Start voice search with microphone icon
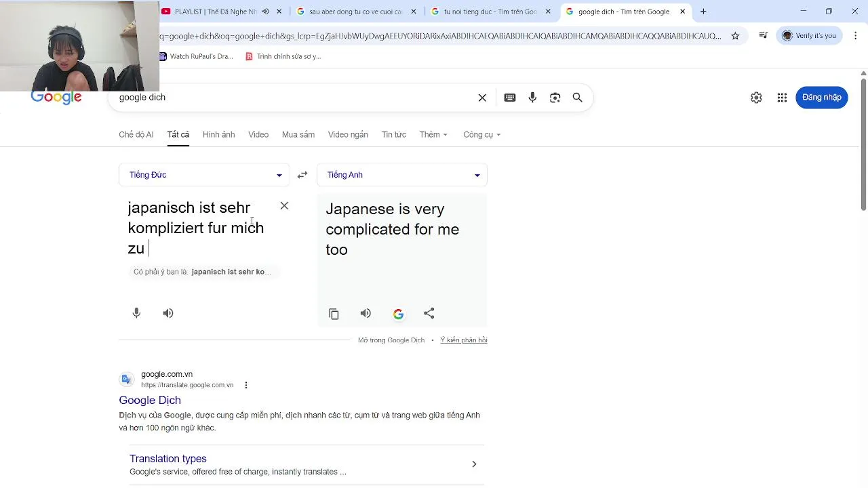The image size is (868, 488). point(532,98)
